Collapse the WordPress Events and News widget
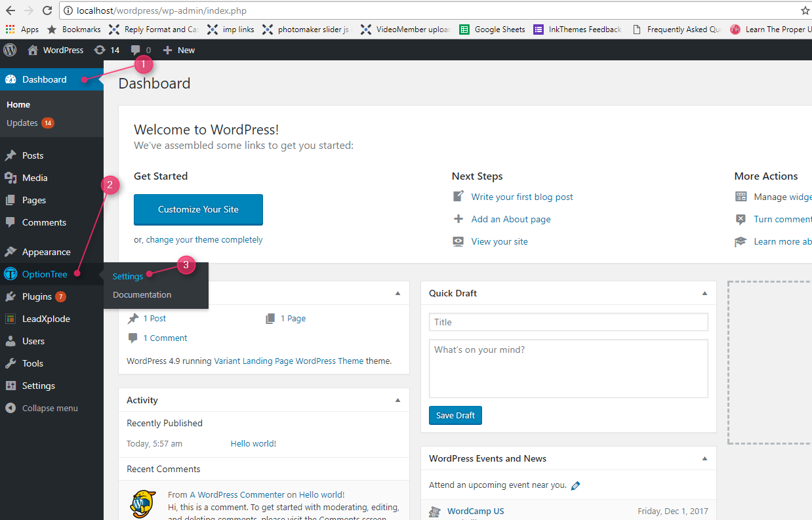812x520 pixels. pyautogui.click(x=704, y=458)
